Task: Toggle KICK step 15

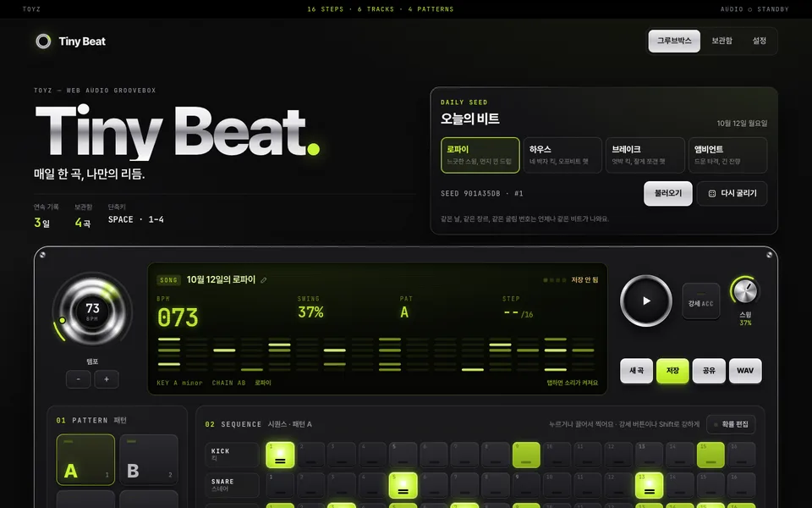Action: [710, 456]
